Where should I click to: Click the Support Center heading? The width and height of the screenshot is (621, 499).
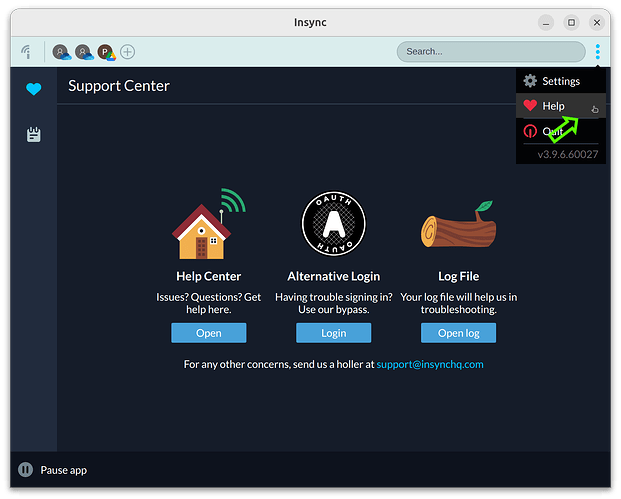coord(119,86)
